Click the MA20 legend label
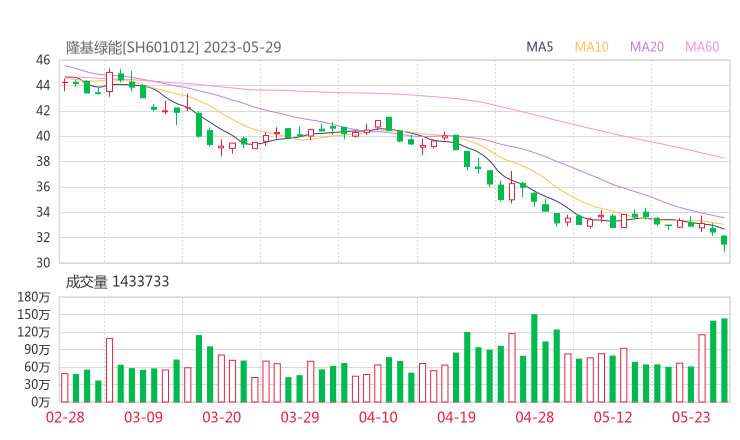This screenshot has width=740, height=440. [x=647, y=47]
